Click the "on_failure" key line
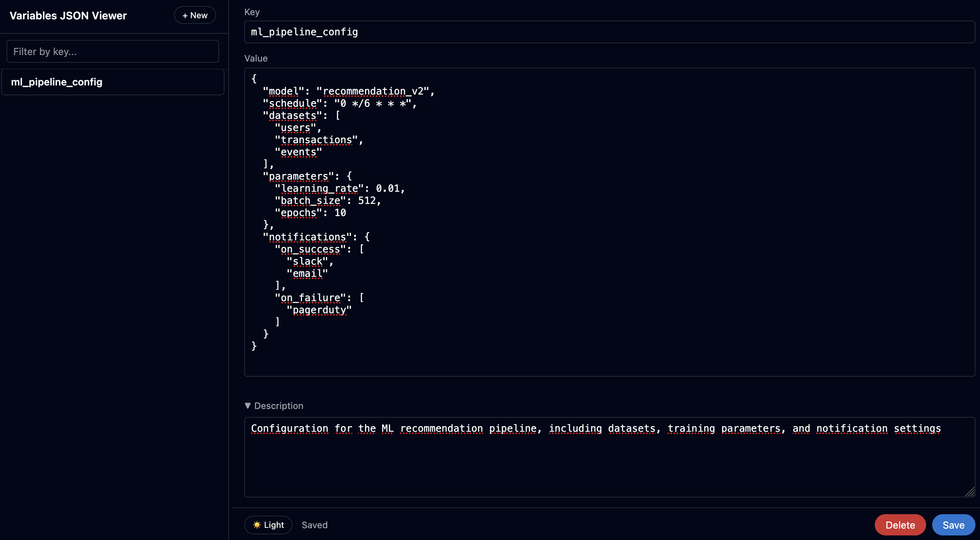This screenshot has width=980, height=540. click(x=319, y=298)
